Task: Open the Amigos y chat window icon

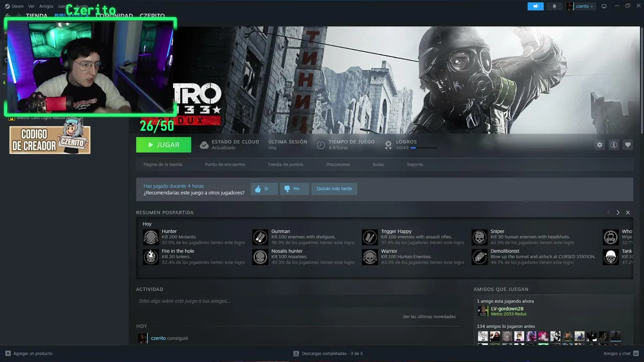Action: (636, 353)
